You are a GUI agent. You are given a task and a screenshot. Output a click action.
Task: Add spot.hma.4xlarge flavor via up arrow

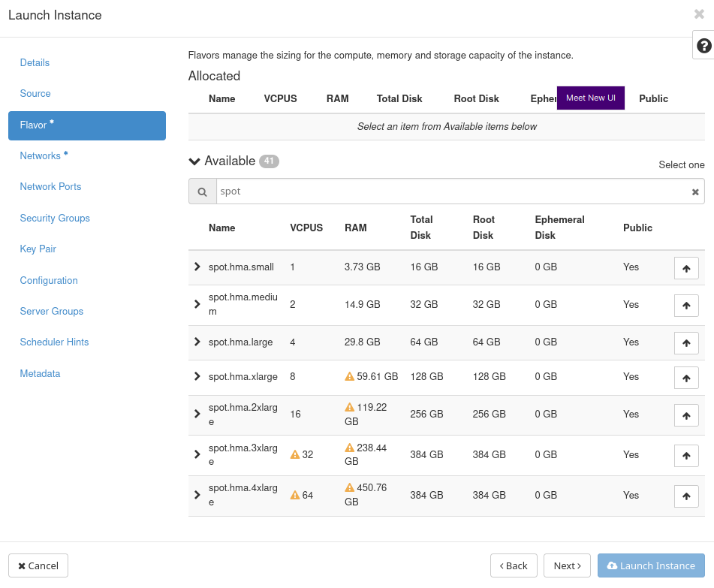[686, 496]
